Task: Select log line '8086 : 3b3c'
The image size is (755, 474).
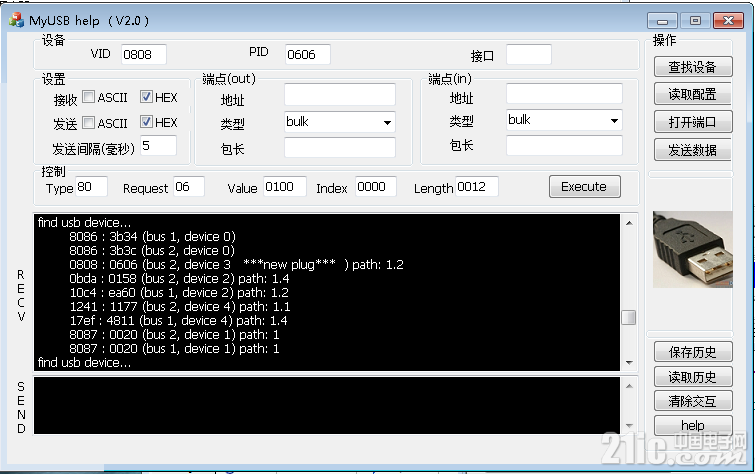Action: pyautogui.click(x=152, y=250)
